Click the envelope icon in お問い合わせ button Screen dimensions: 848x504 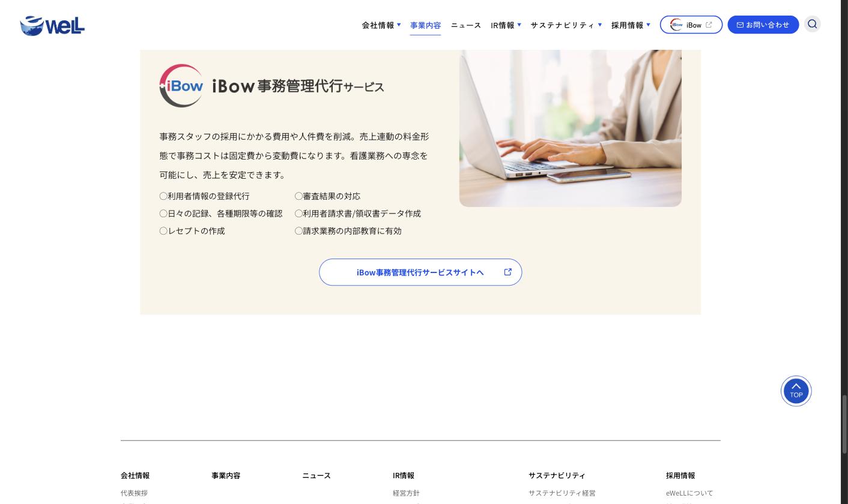click(x=740, y=25)
